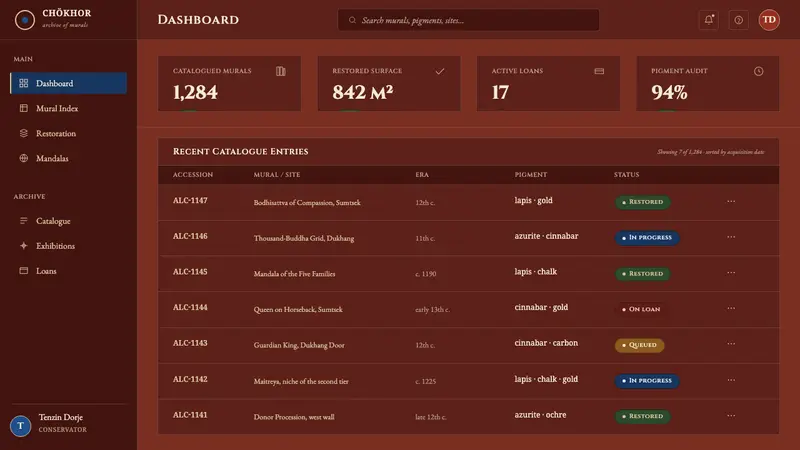Focus the search murals, pigments, sites field
800x450 pixels.
click(x=468, y=20)
